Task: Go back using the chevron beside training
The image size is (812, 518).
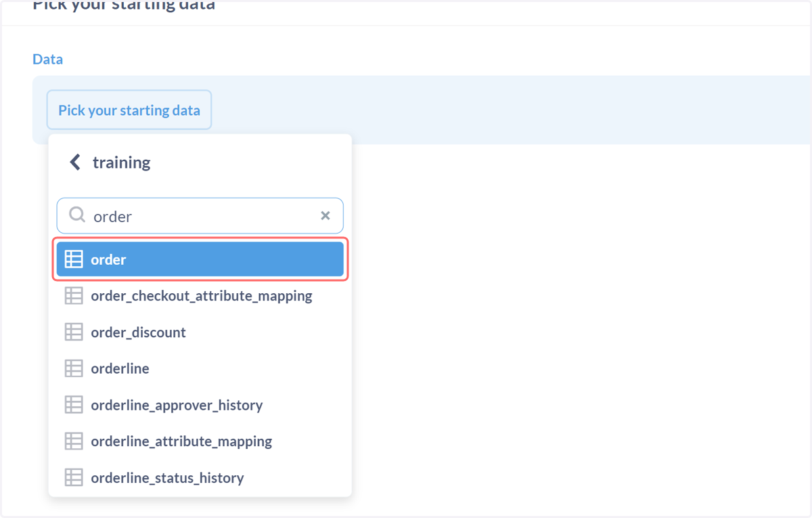Action: 75,163
